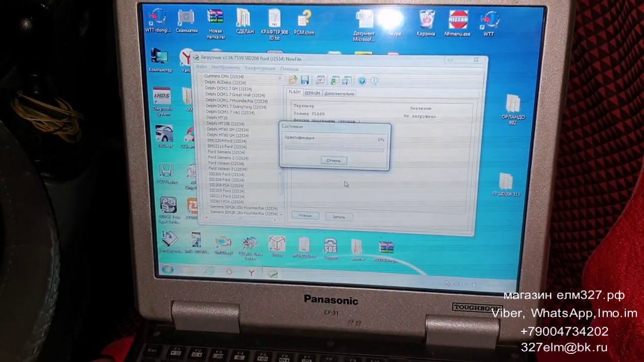This screenshot has width=644, height=362.
Task: Open the WTT shortcut at top right
Action: coord(489,24)
